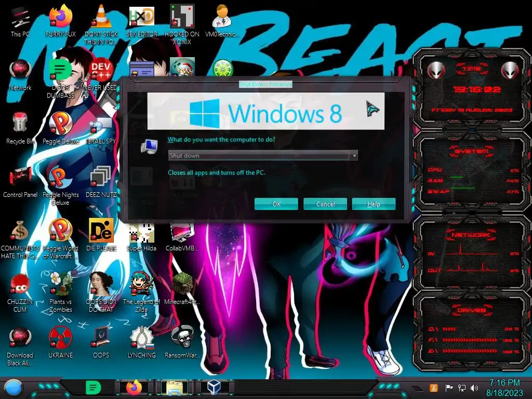Click the right alien head in TIME widget
The width and height of the screenshot is (532, 399).
point(510,70)
